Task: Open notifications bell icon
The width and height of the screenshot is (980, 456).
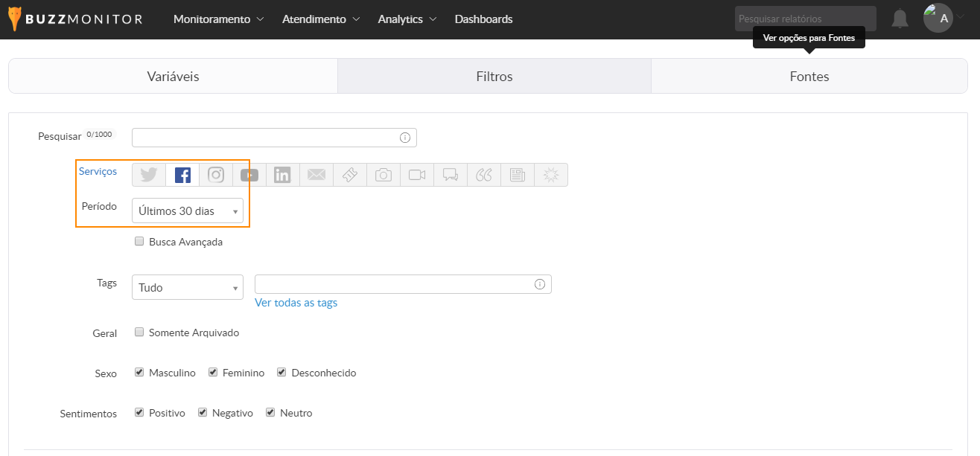Action: point(900,19)
